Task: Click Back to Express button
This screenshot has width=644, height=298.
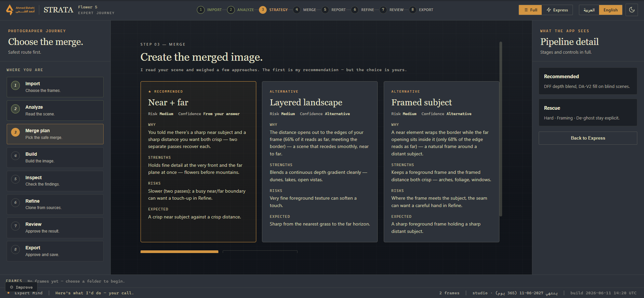Action: tap(588, 138)
